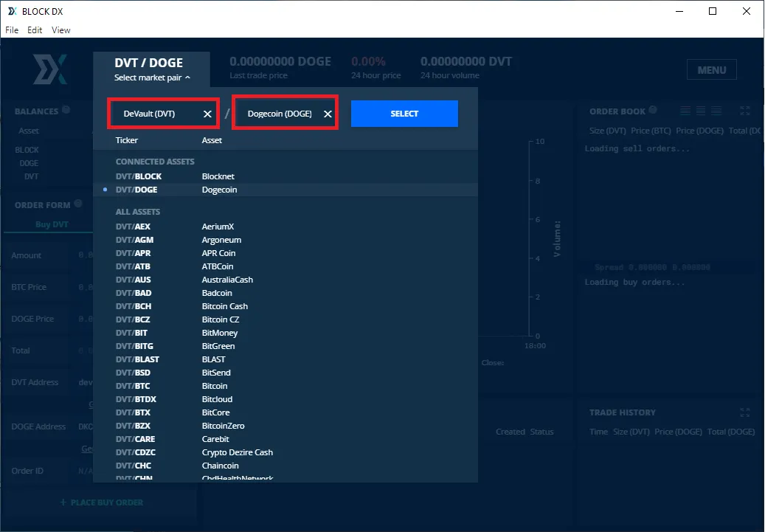Choose the DVT/BTC Bitcoin pair

pyautogui.click(x=285, y=386)
